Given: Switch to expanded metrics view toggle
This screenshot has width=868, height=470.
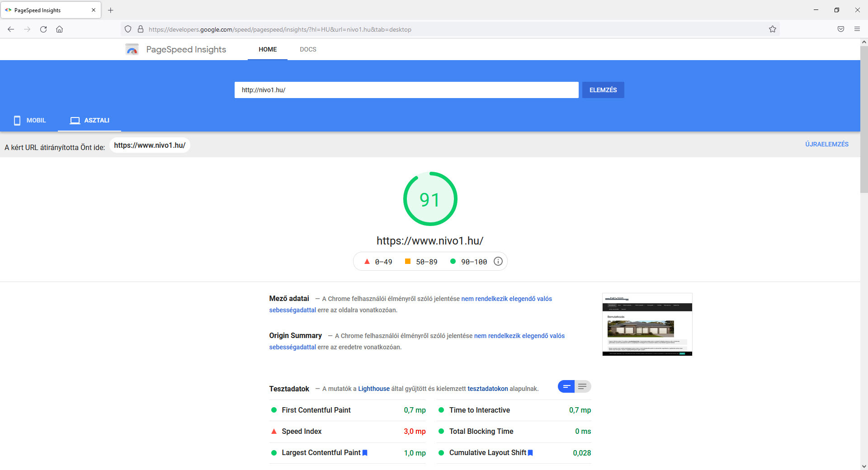Looking at the screenshot, I should pyautogui.click(x=583, y=386).
